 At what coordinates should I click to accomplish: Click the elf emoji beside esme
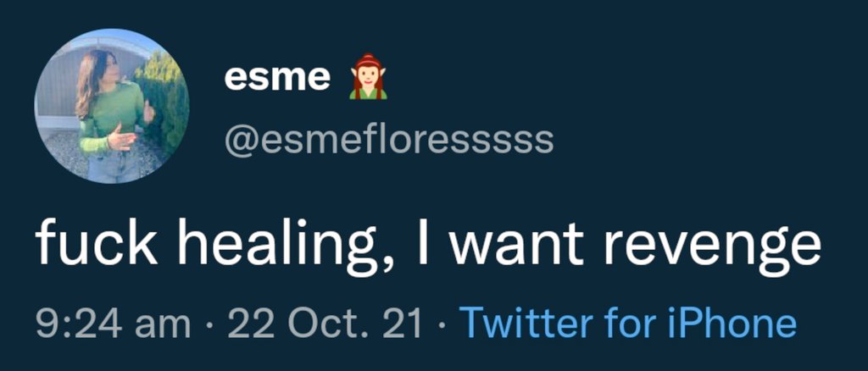(x=369, y=78)
